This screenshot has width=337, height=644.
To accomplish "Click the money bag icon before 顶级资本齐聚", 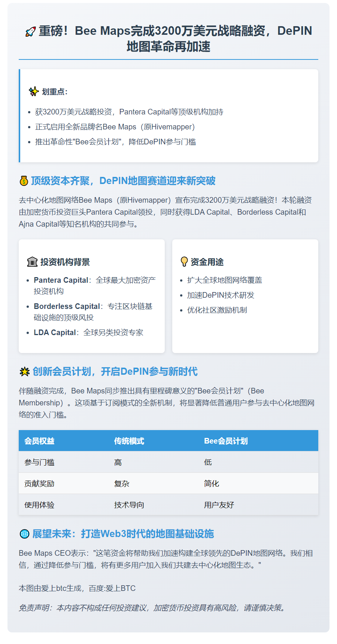I will click(24, 181).
